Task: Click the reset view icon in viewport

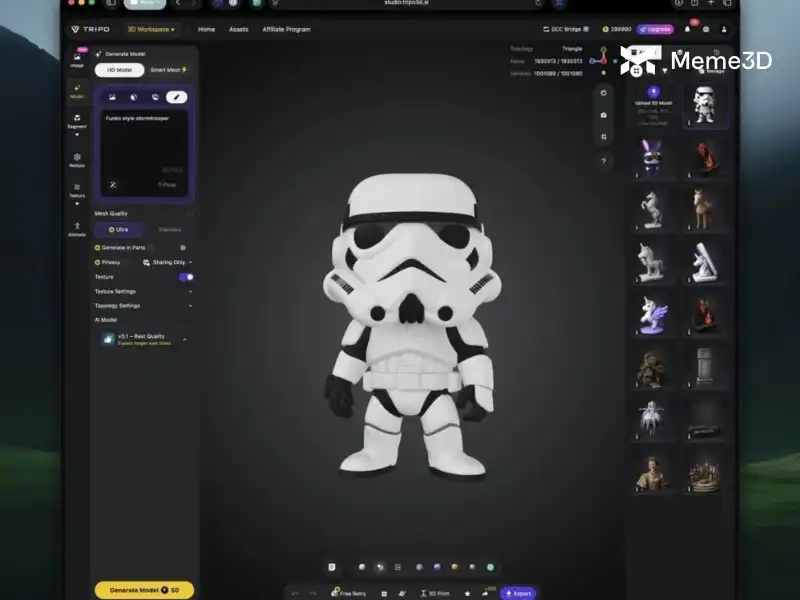Action: (604, 93)
